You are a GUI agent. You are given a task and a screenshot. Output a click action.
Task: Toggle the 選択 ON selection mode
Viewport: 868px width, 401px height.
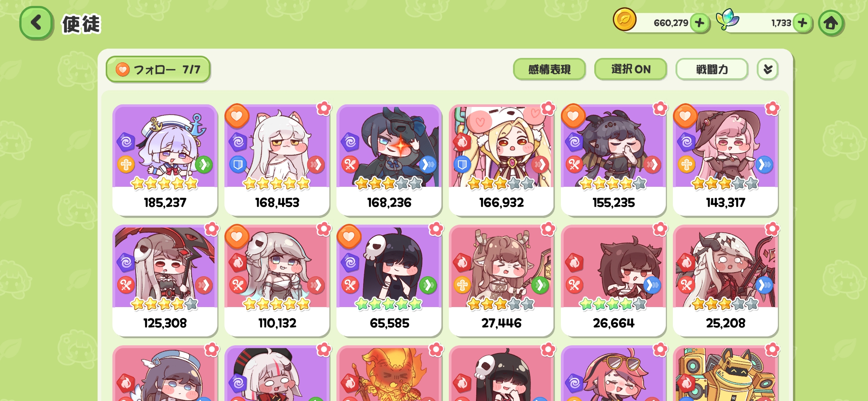631,69
